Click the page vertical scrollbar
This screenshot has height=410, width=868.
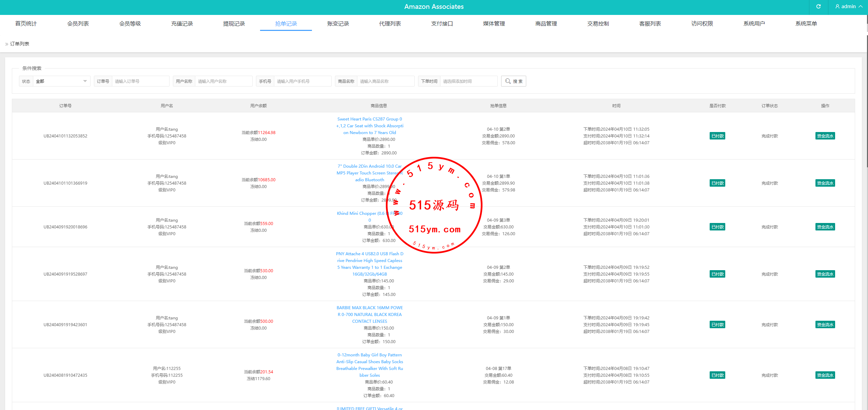[867, 102]
